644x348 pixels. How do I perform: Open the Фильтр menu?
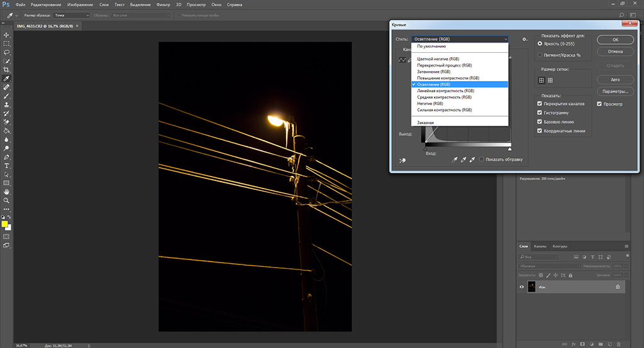pyautogui.click(x=162, y=4)
